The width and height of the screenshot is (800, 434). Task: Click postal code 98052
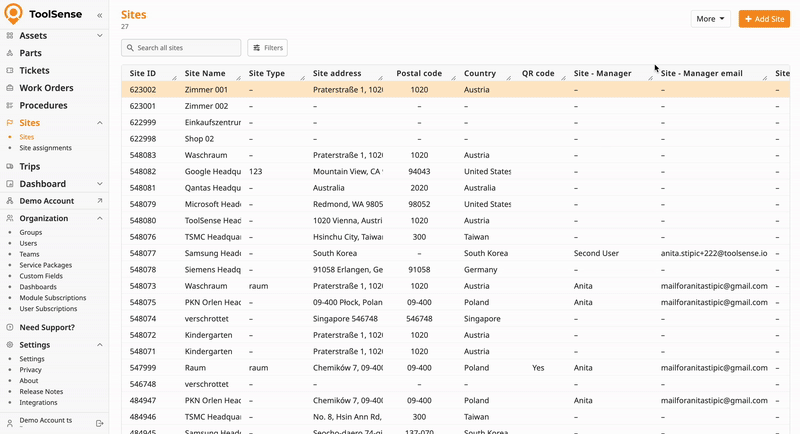coord(419,204)
